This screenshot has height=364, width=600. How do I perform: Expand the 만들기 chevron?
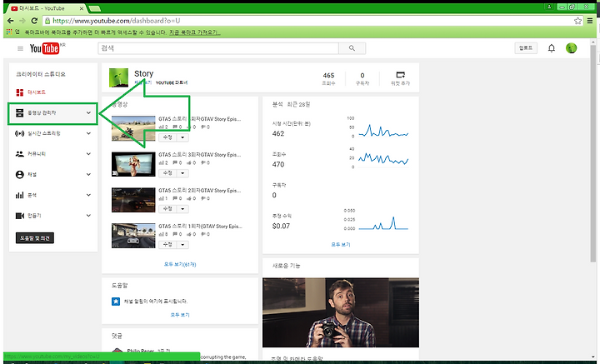click(x=88, y=216)
